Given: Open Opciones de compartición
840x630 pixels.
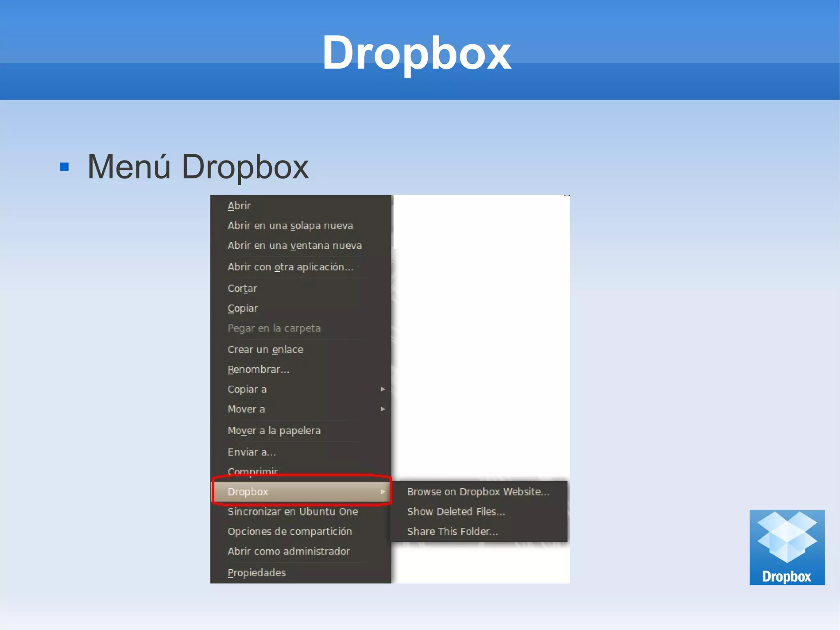Looking at the screenshot, I should (x=301, y=531).
